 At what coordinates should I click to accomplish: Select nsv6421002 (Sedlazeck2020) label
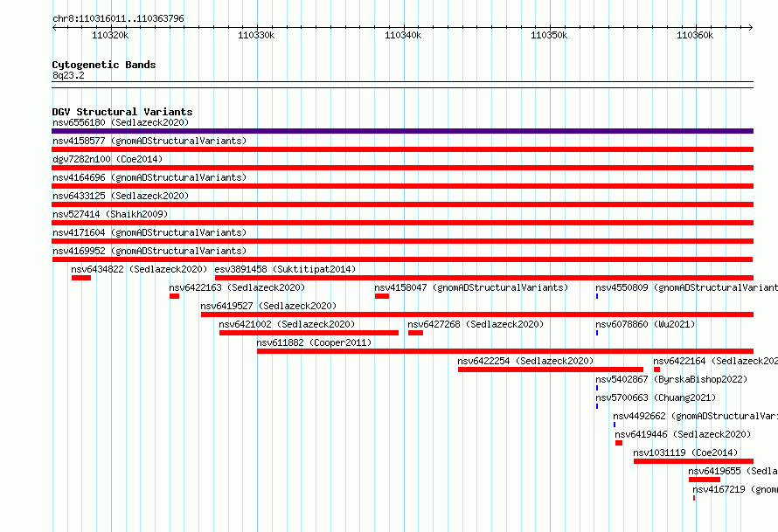(287, 324)
